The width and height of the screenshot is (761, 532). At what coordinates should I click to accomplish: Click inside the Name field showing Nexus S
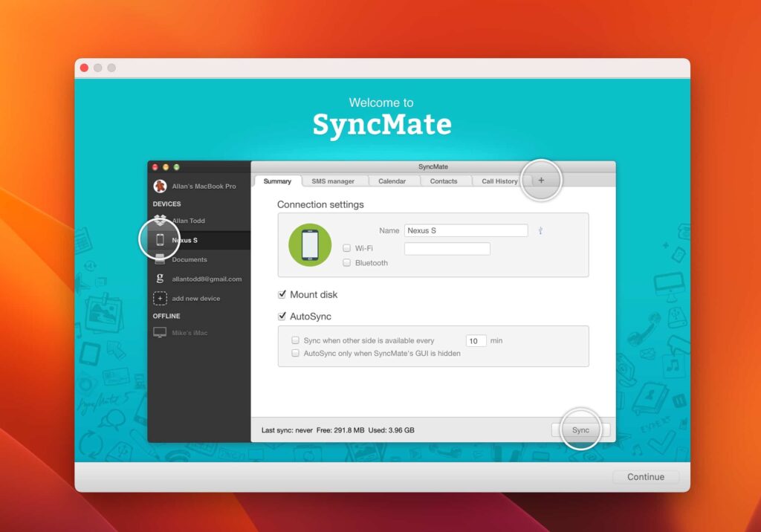point(466,230)
